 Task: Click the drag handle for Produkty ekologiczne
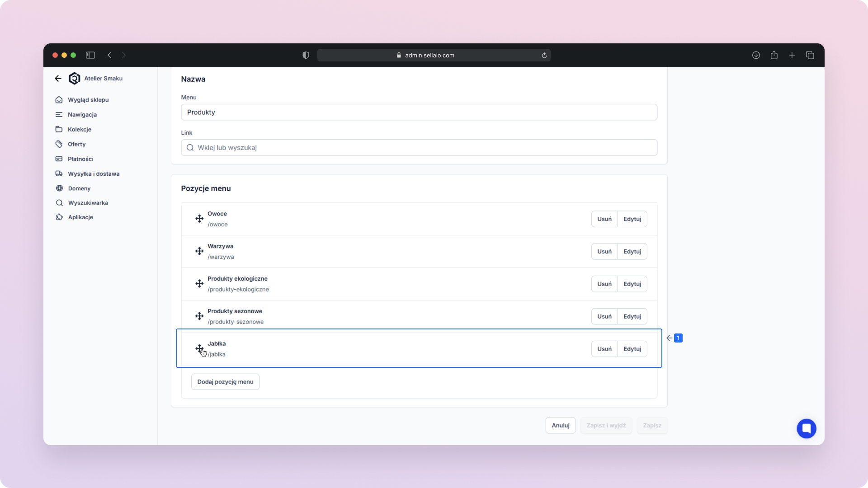[x=199, y=284]
